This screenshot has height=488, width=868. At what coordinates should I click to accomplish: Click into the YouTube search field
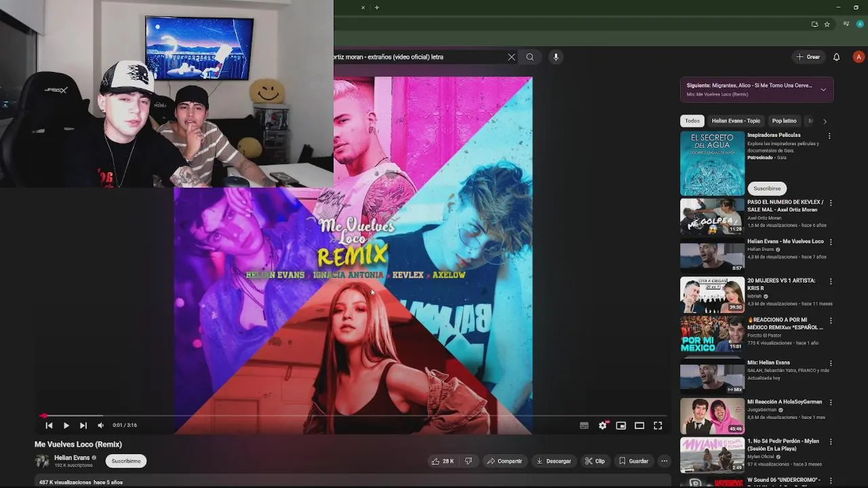418,57
